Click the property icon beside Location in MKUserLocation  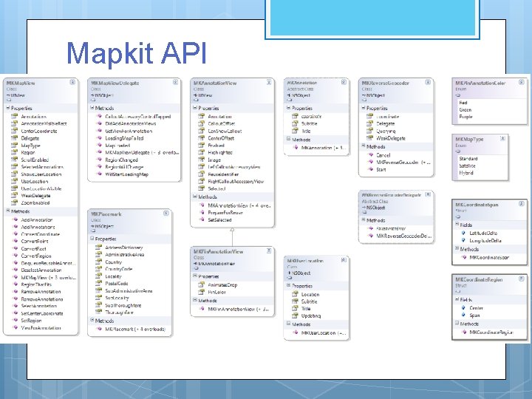coord(295,295)
